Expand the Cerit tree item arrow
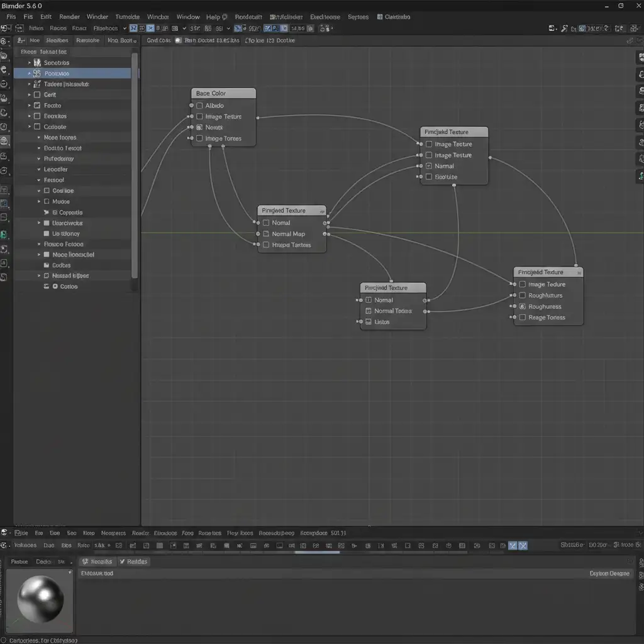This screenshot has height=644, width=644. [x=29, y=95]
